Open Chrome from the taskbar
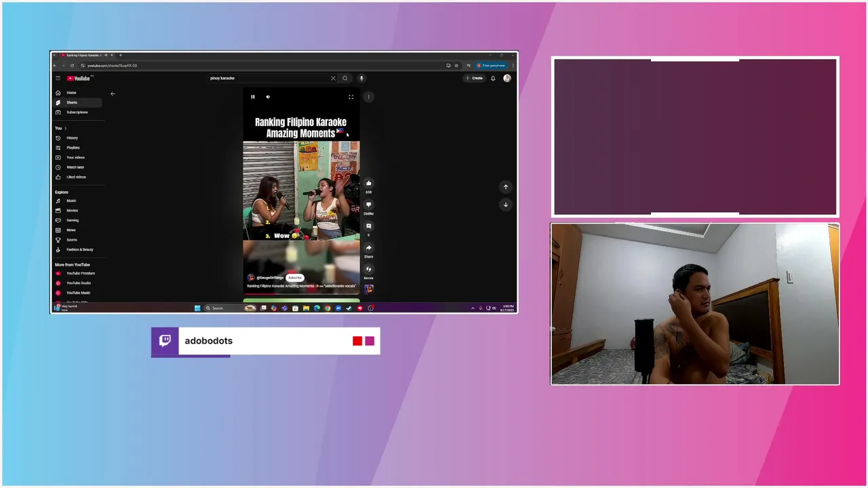Image resolution: width=868 pixels, height=488 pixels. (328, 308)
